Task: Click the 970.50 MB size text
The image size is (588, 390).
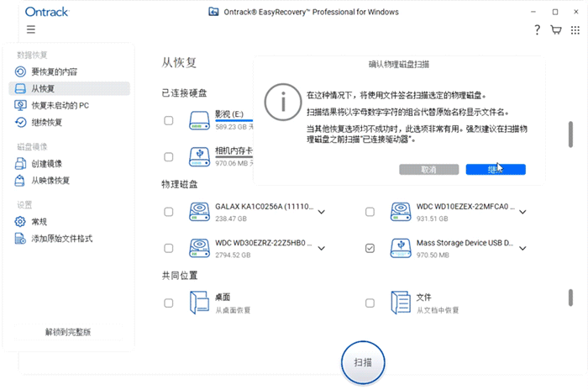Action: (x=433, y=255)
